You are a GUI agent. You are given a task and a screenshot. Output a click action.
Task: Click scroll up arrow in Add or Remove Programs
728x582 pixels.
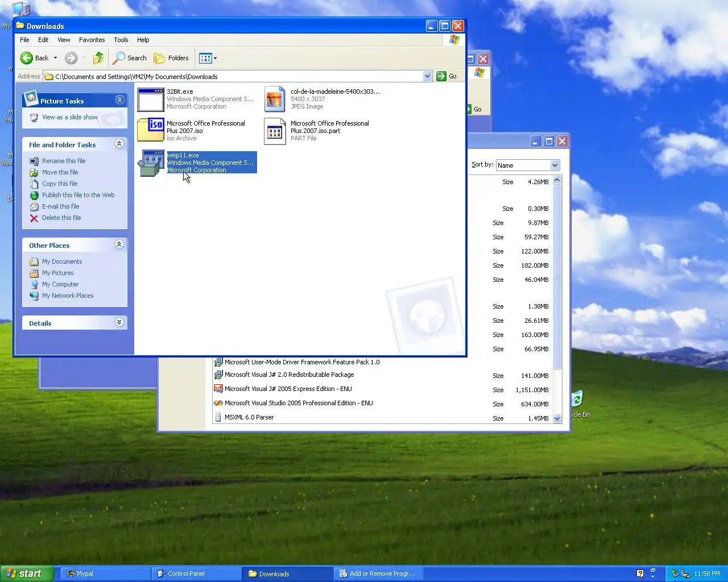[x=557, y=180]
